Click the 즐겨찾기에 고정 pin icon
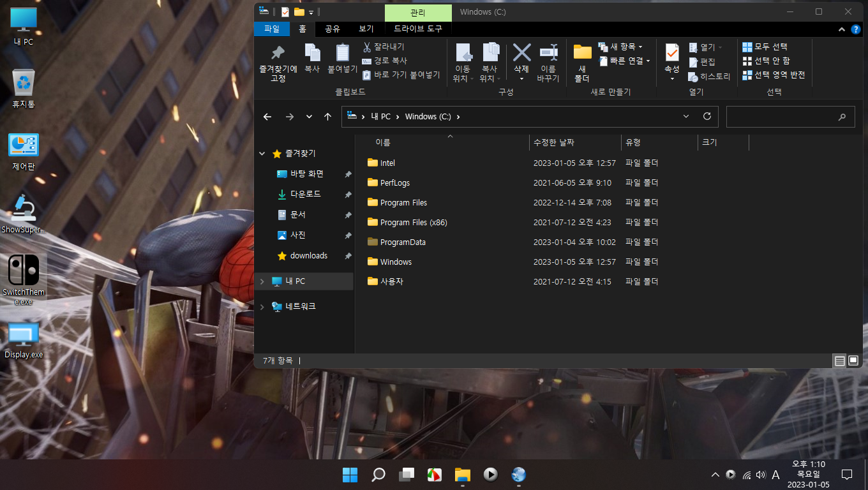 [x=278, y=53]
